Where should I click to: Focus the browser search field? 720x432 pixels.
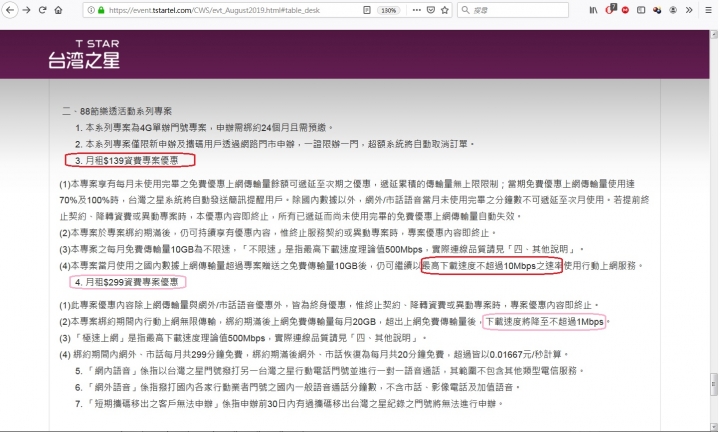click(x=513, y=10)
